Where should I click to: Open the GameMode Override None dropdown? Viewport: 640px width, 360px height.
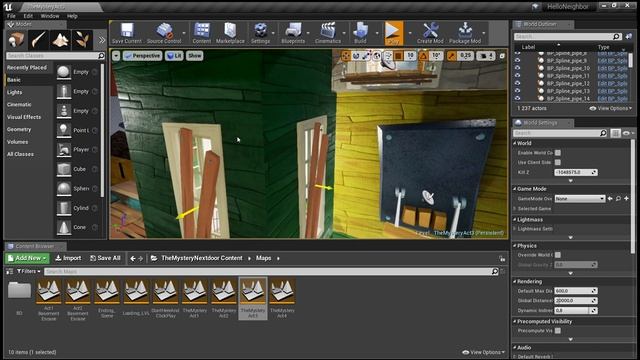pyautogui.click(x=579, y=199)
